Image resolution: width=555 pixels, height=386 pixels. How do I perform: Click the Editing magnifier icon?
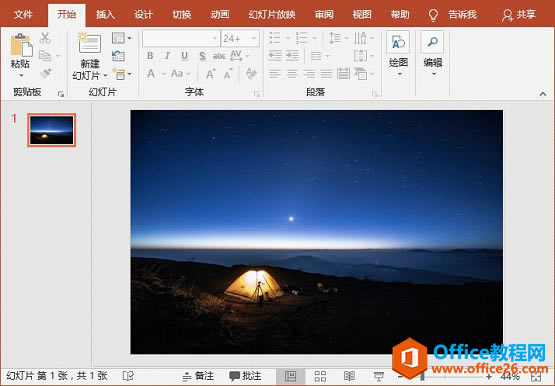pyautogui.click(x=432, y=42)
